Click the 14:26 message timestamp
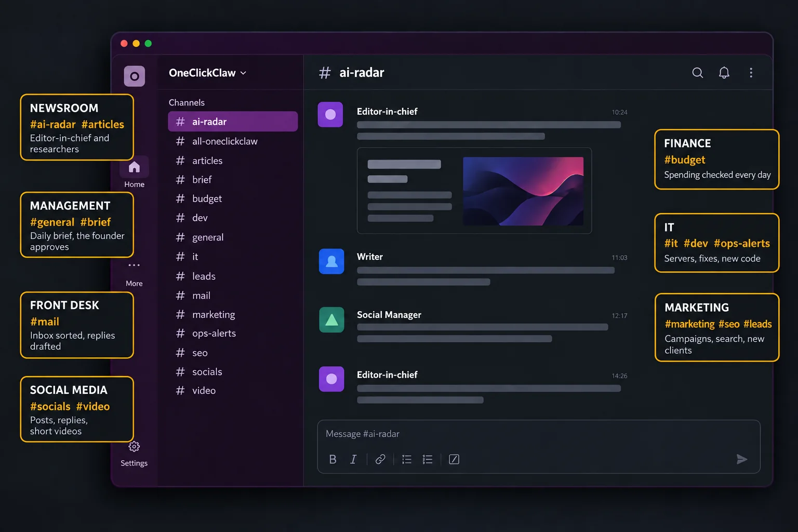The height and width of the screenshot is (532, 798). 619,376
